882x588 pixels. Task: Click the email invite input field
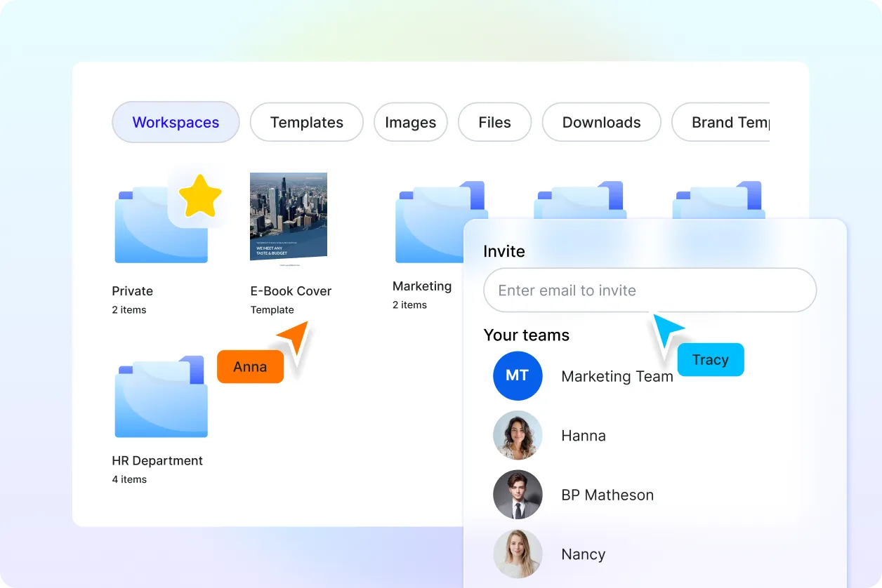[x=650, y=290]
